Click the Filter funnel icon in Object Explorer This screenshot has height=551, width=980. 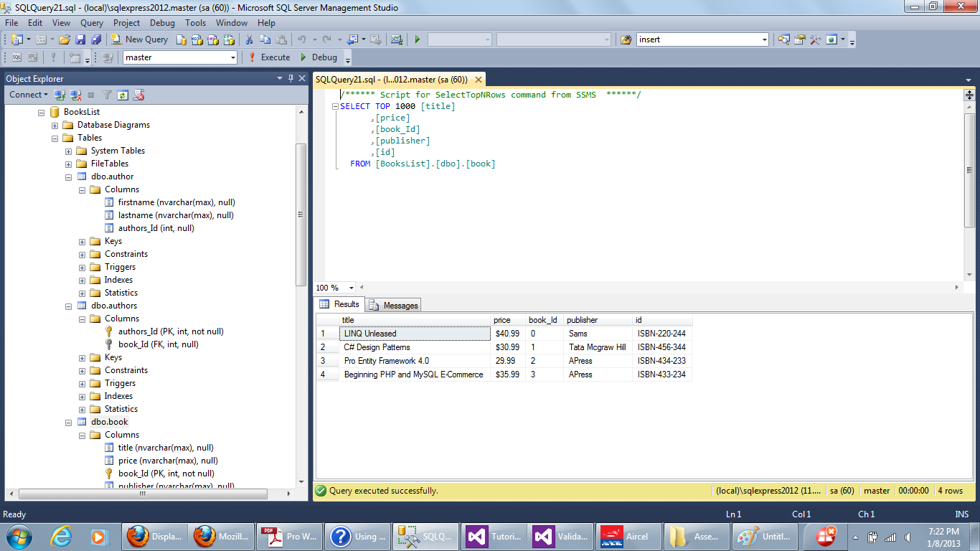107,95
